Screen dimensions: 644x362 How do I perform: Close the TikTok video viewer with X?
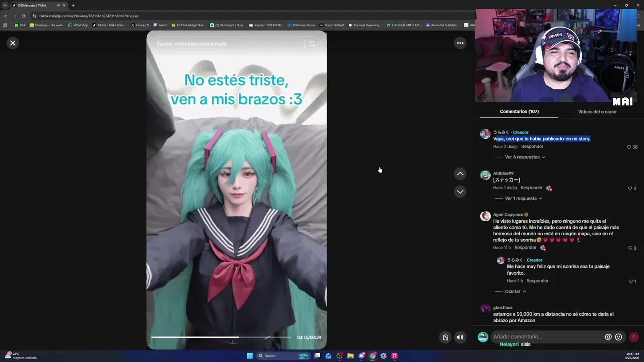coord(13,43)
